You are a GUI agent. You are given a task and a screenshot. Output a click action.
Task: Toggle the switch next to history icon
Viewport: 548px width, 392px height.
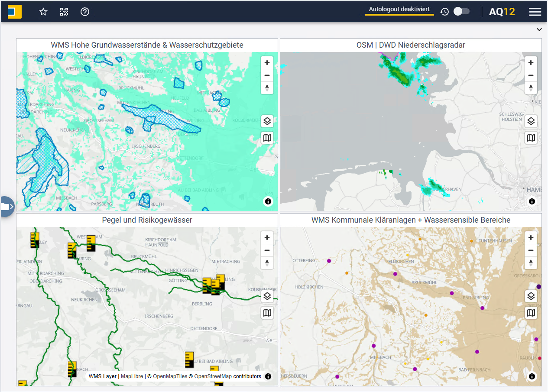[461, 12]
